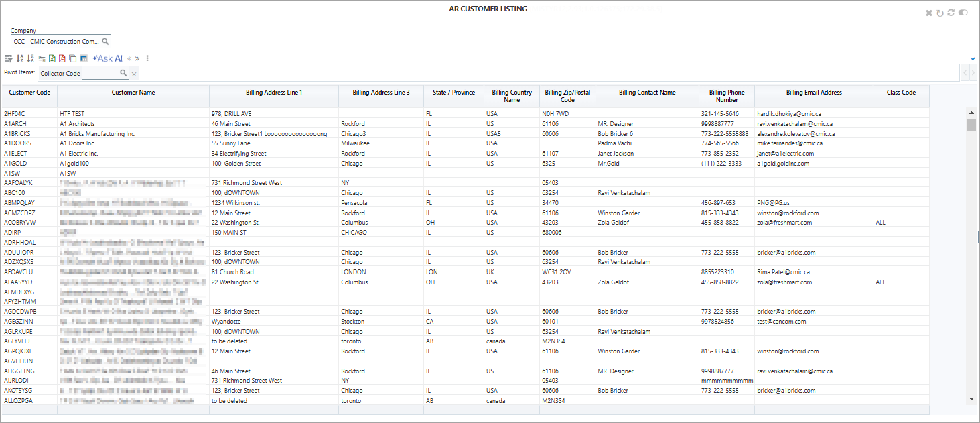The height and width of the screenshot is (423, 980).
Task: Select customer code A1ARCH
Action: click(15, 124)
